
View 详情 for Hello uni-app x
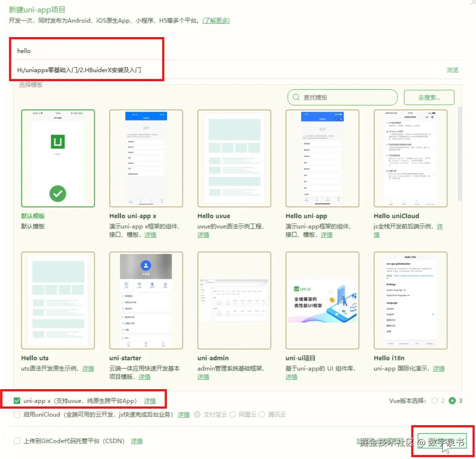point(150,235)
